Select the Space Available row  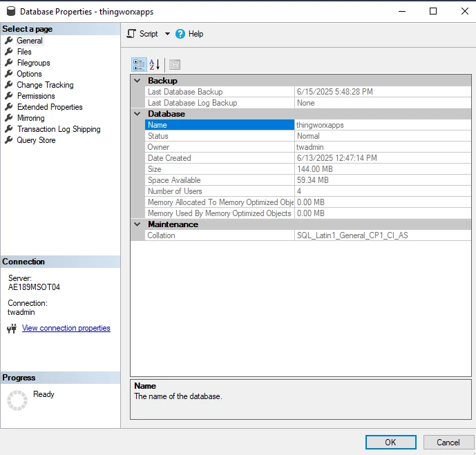(308, 180)
